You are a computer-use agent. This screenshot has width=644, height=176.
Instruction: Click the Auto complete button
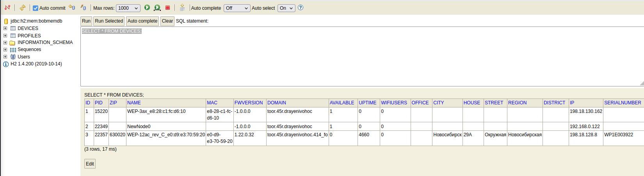click(142, 21)
